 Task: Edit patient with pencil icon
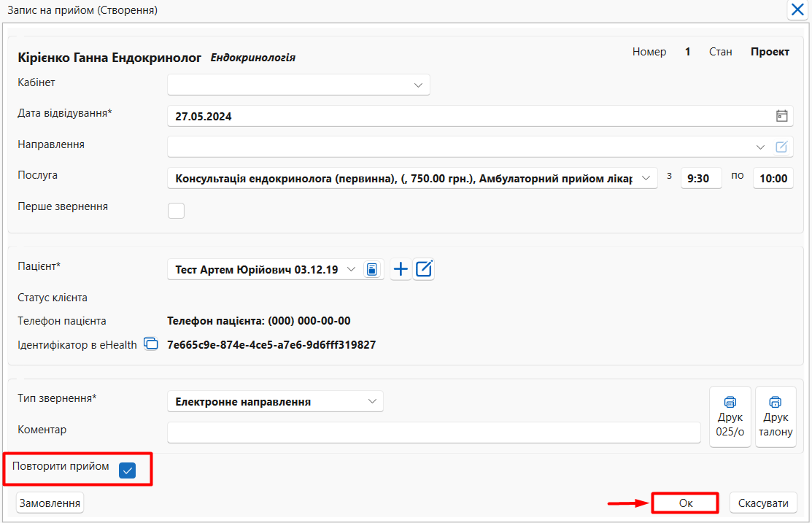click(x=424, y=269)
